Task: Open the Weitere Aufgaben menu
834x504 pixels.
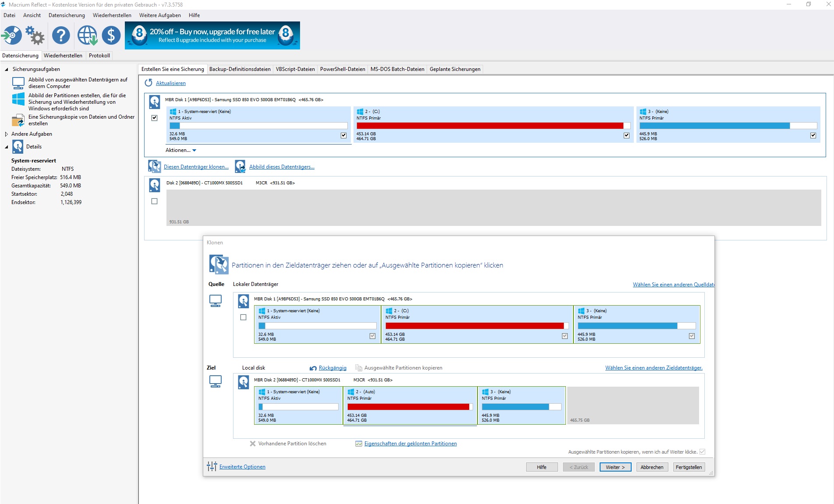Action: point(160,15)
